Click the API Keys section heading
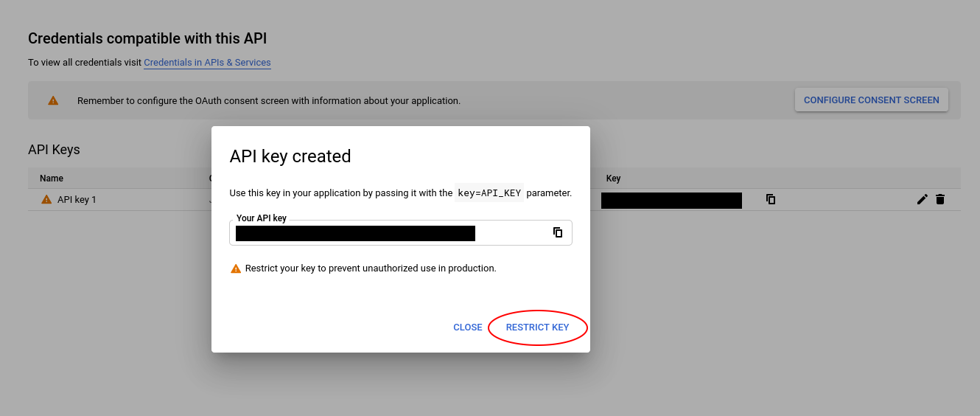Screen dimensions: 980x416 tap(54, 150)
